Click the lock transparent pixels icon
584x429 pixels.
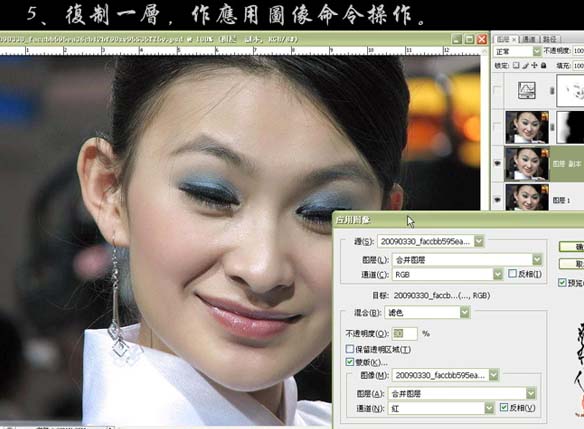(516, 66)
